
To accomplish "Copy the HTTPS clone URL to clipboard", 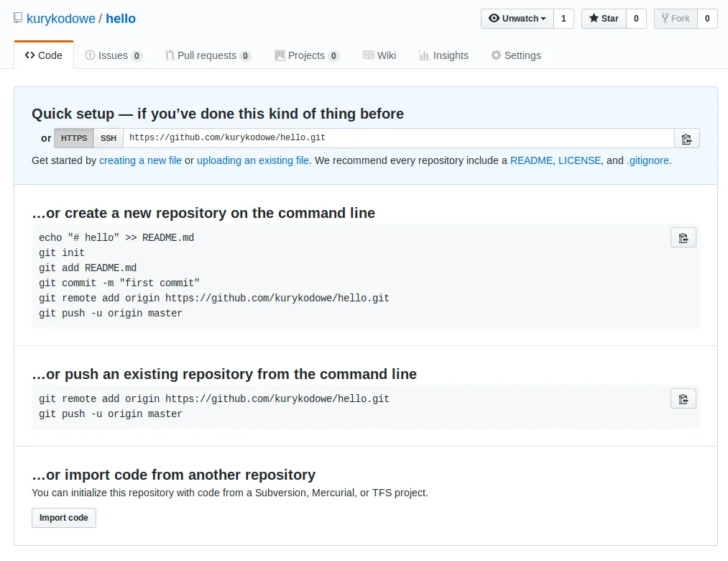I will (687, 139).
